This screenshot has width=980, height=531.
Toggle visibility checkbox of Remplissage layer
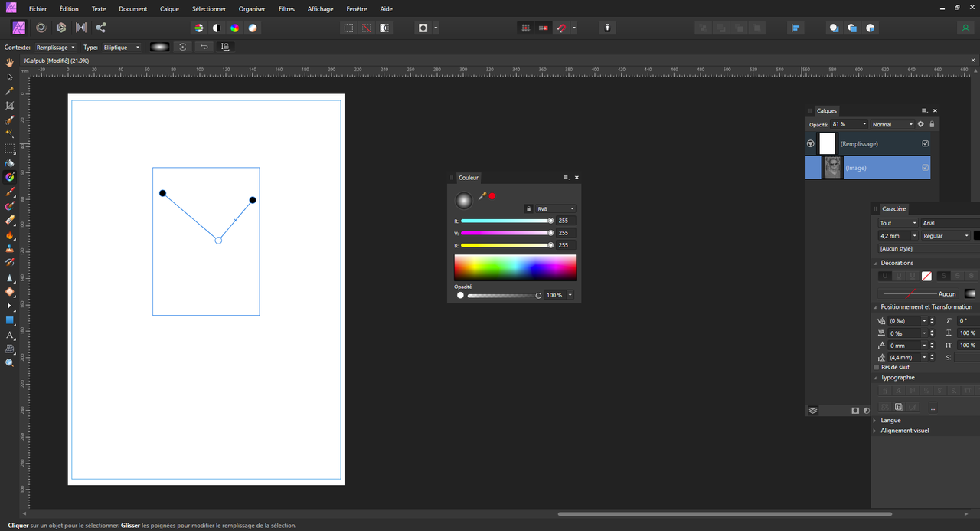pos(926,143)
